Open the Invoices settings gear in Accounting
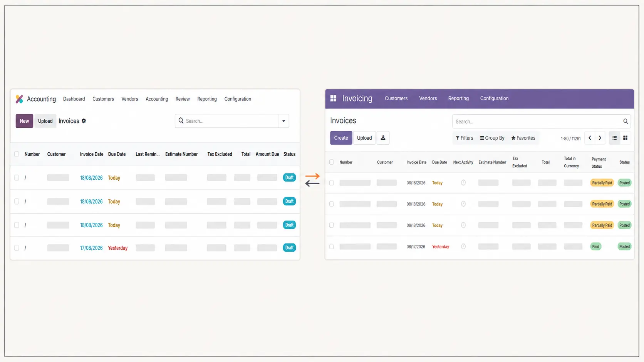Image resolution: width=644 pixels, height=362 pixels. click(84, 121)
